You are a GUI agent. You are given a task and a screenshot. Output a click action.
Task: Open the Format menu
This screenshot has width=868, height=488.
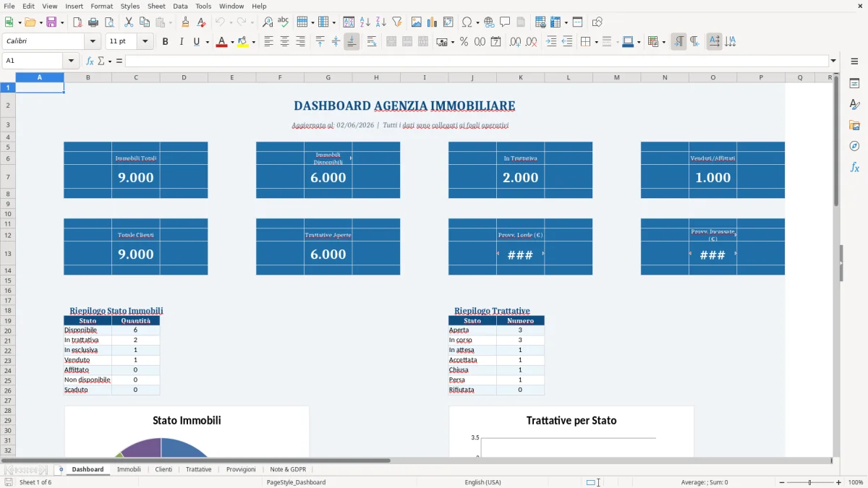102,6
